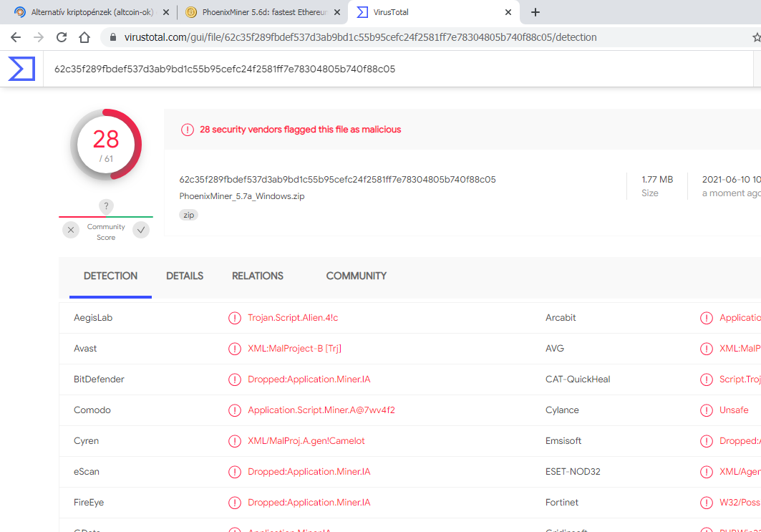The width and height of the screenshot is (761, 532).
Task: Click the Cylance vendor name
Action: pos(562,410)
